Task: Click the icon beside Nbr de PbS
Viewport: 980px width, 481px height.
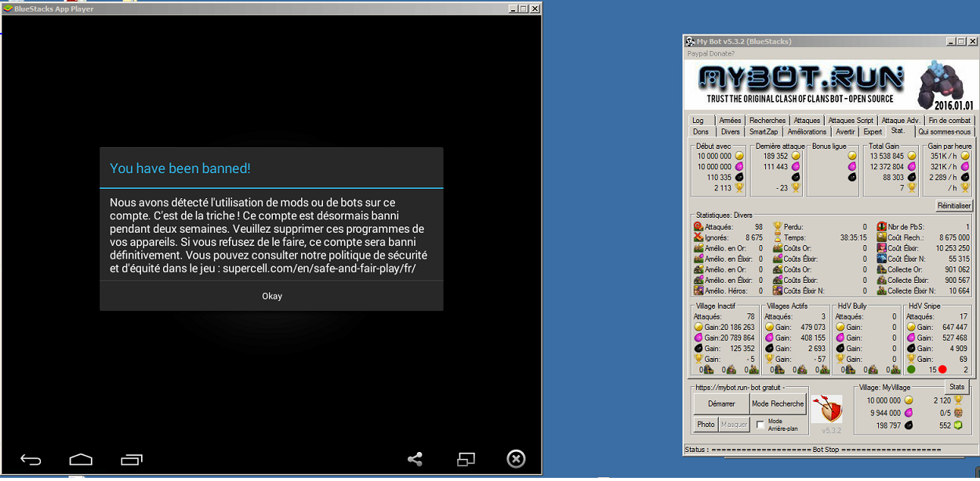Action: [881, 226]
